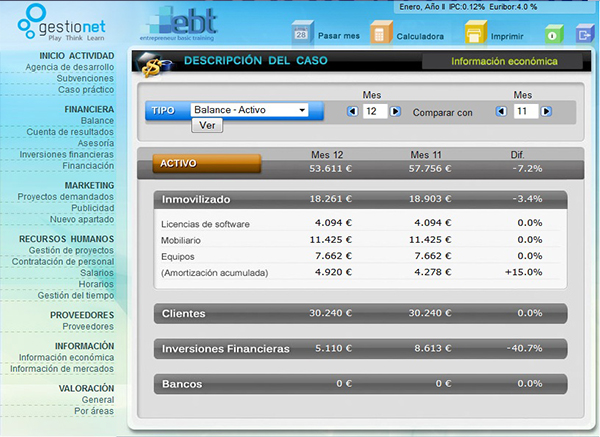The image size is (600, 437).
Task: Open Asesoría in the sidebar
Action: [x=96, y=143]
